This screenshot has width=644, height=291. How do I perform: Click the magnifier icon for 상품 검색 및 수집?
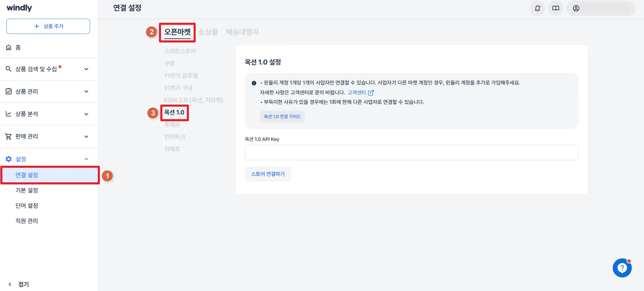(9, 69)
